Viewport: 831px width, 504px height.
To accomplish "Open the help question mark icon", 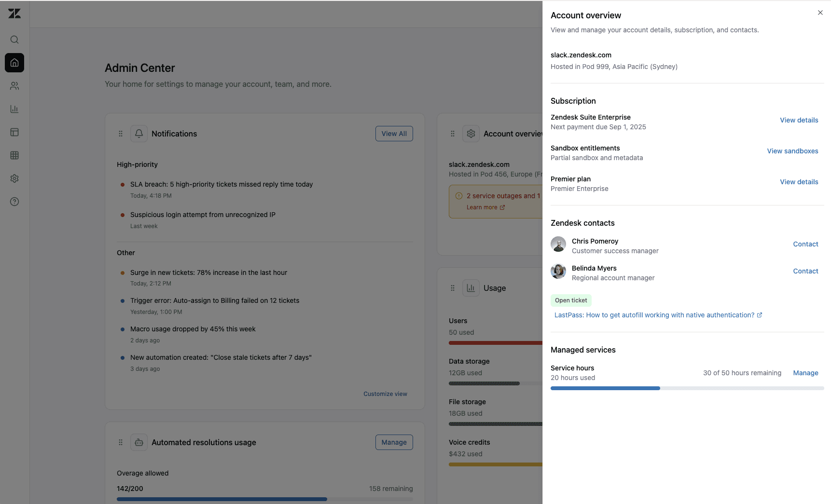I will (x=14, y=202).
